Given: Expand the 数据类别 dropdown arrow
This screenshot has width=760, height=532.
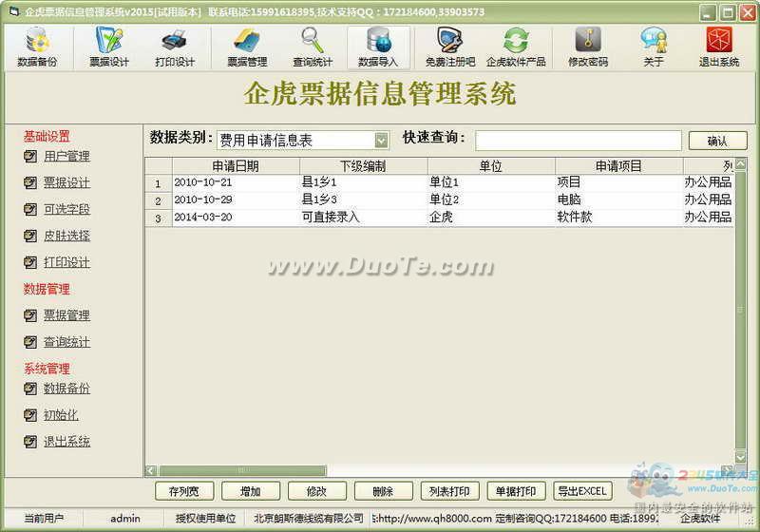Looking at the screenshot, I should (382, 141).
